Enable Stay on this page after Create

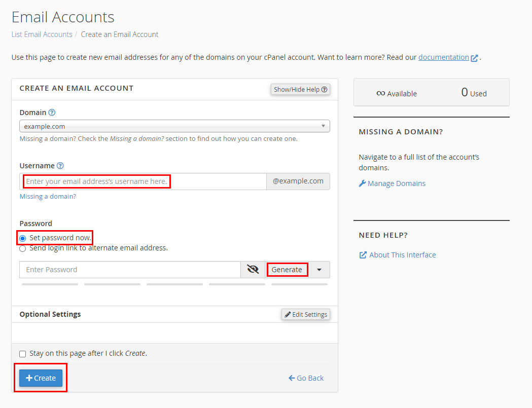[x=22, y=353]
